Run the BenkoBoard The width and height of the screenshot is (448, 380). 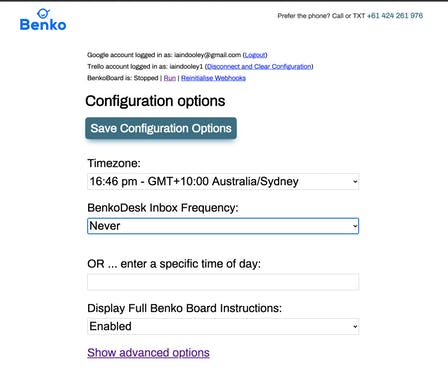click(x=170, y=78)
